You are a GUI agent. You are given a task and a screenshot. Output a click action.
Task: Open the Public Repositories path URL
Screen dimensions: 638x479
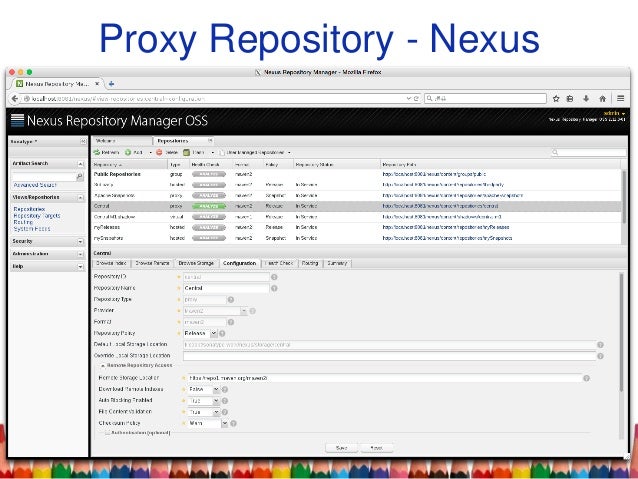[x=434, y=174]
